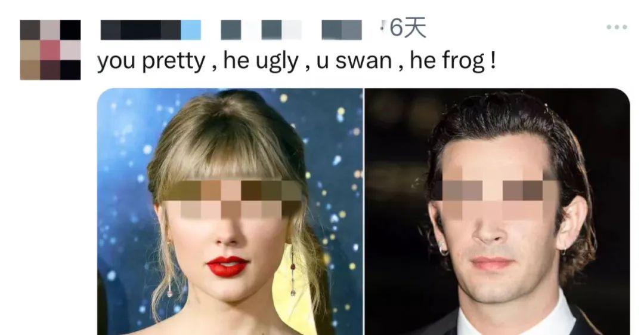Select the blurred username handle after the name

pyautogui.click(x=291, y=30)
